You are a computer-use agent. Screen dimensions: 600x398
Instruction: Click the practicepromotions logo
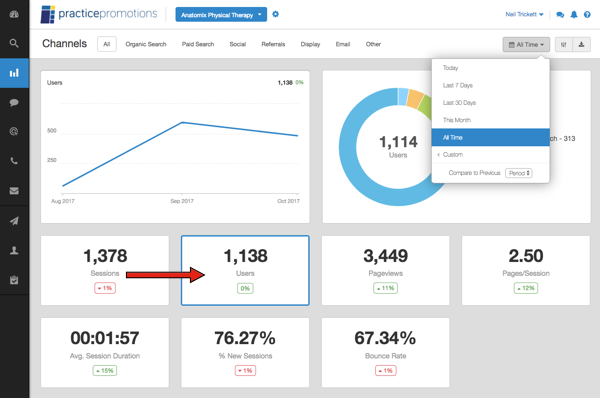[99, 15]
